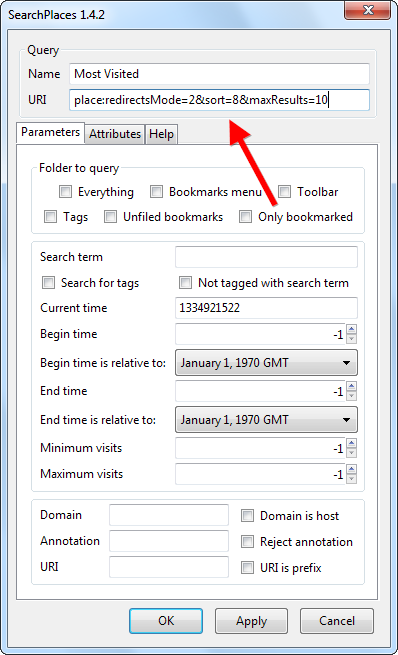Image resolution: width=398 pixels, height=655 pixels.
Task: Click the Current time field
Action: (x=266, y=308)
